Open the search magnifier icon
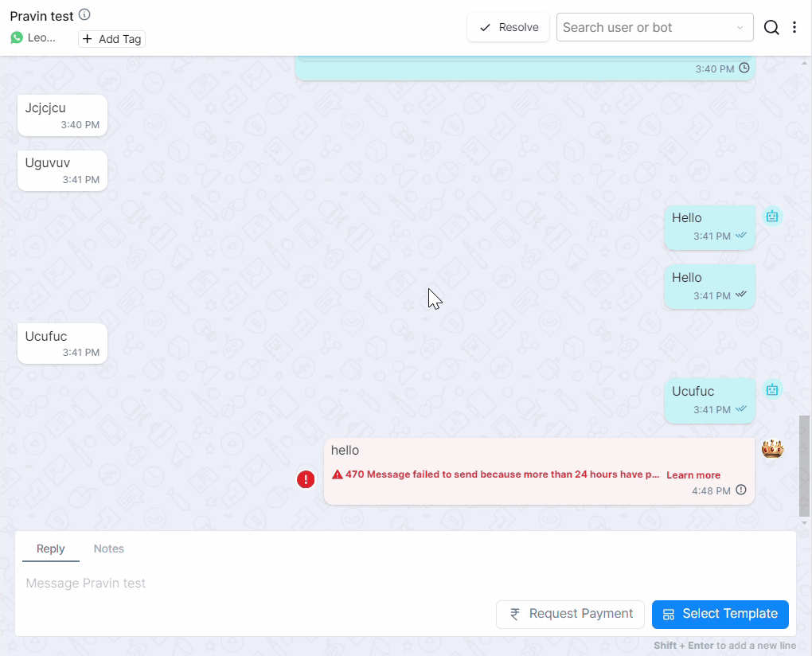 pyautogui.click(x=771, y=28)
